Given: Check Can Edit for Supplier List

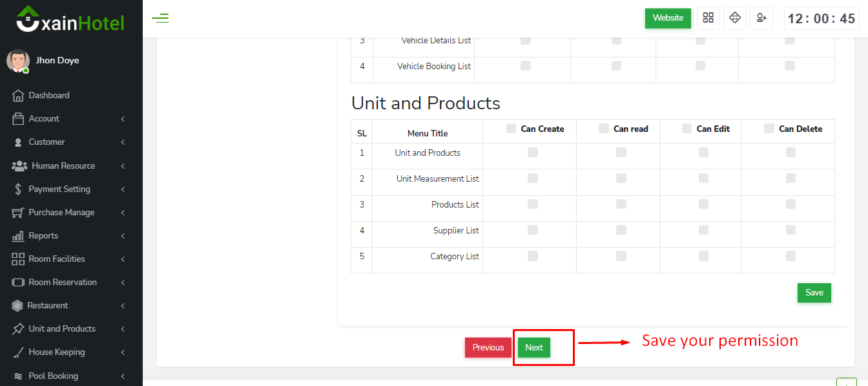Looking at the screenshot, I should point(703,230).
